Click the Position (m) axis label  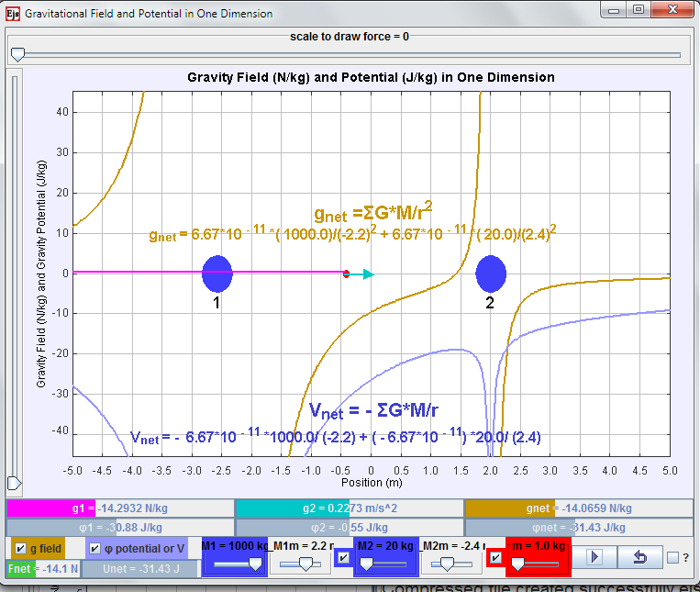[372, 483]
